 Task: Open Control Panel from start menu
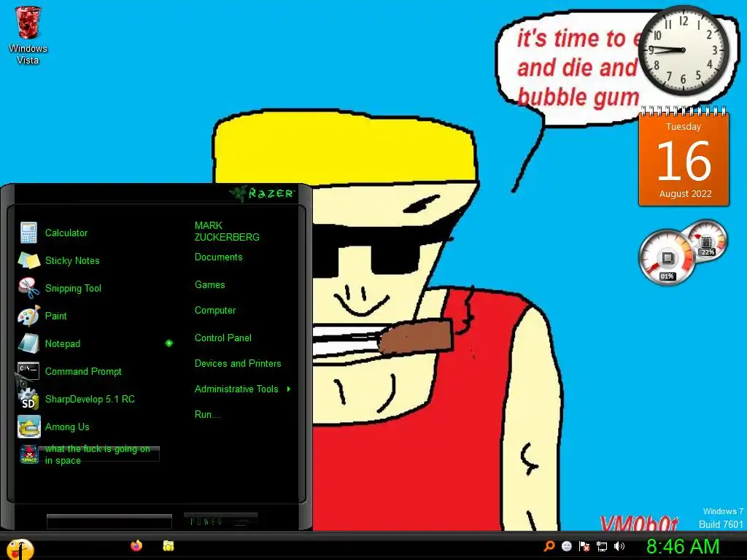pyautogui.click(x=223, y=338)
